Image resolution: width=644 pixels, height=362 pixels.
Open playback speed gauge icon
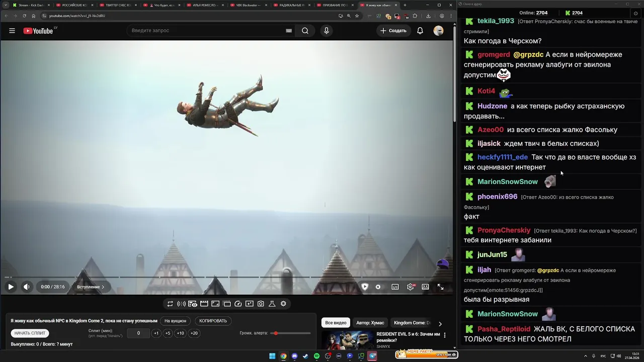click(238, 304)
